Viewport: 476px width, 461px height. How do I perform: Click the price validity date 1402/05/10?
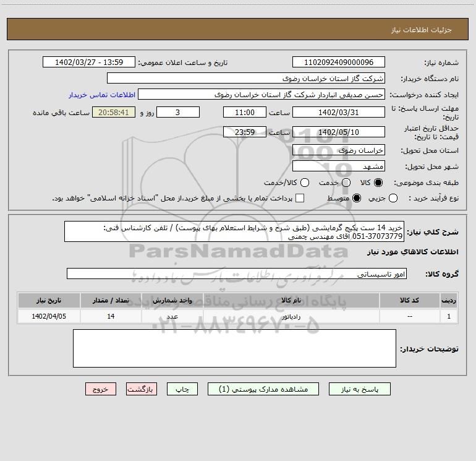(x=339, y=132)
